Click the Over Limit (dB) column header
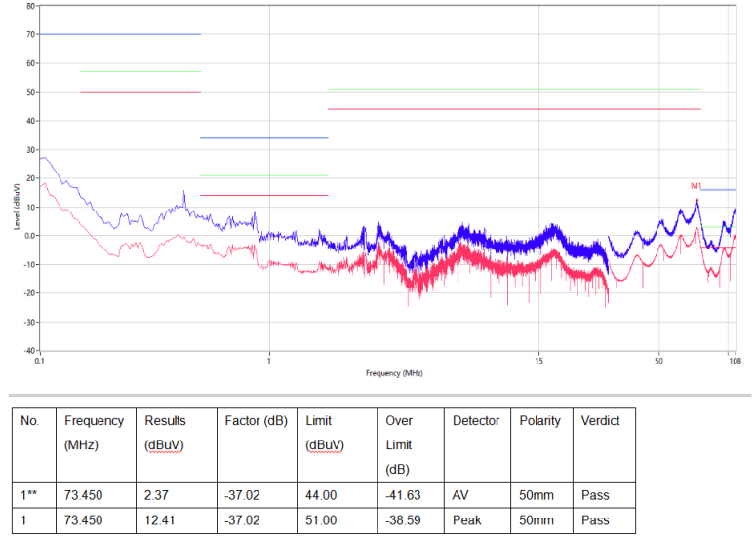This screenshot has height=537, width=756. click(x=399, y=444)
